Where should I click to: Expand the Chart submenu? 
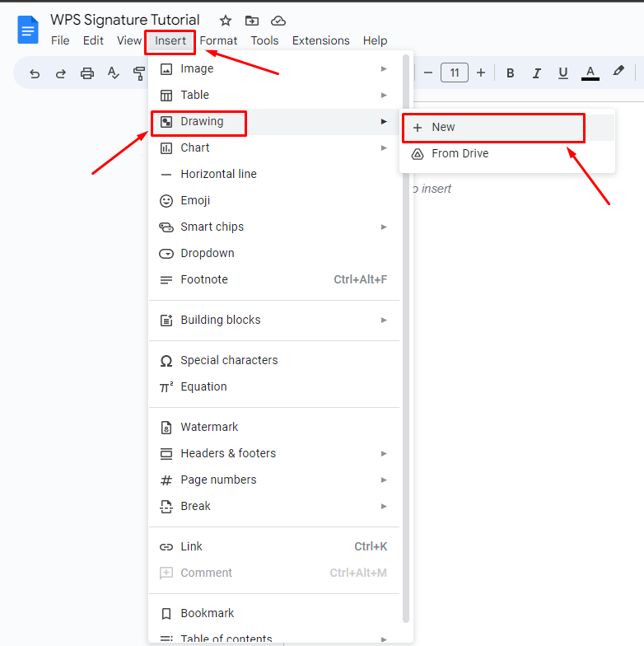tap(274, 148)
